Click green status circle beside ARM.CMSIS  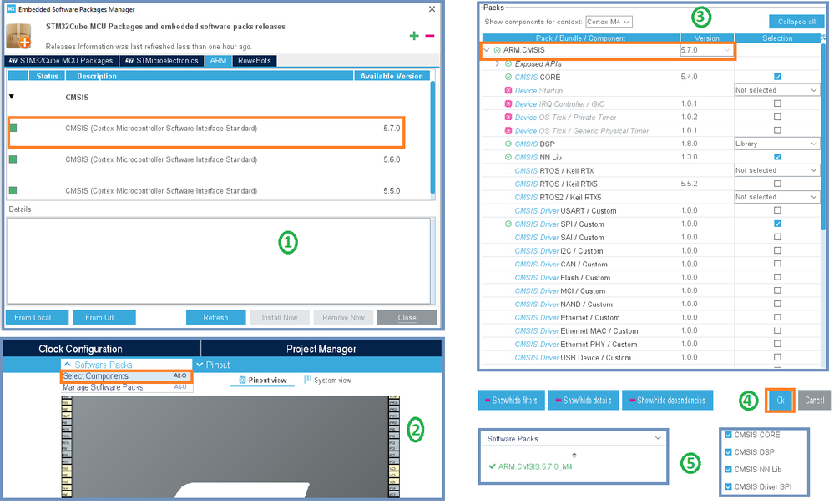[497, 50]
